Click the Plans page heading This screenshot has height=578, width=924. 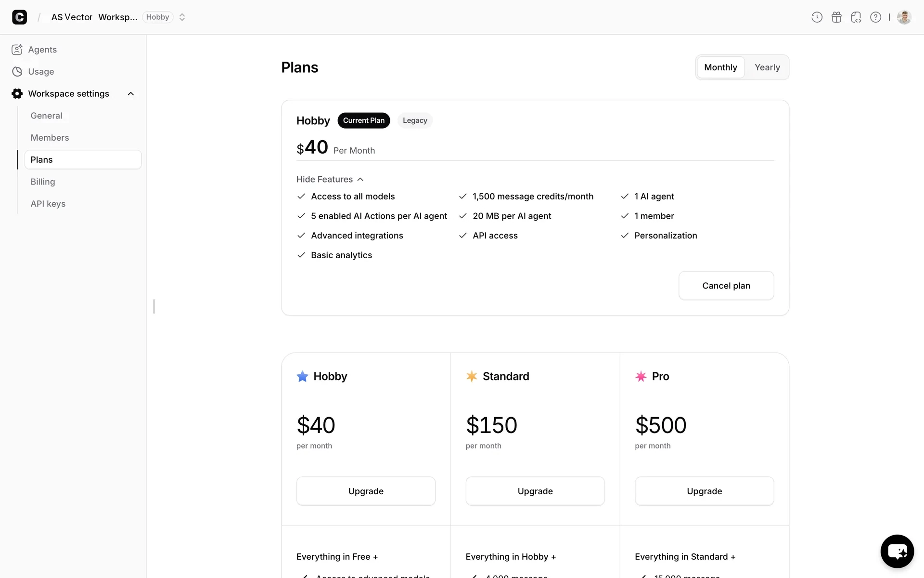pyautogui.click(x=299, y=67)
